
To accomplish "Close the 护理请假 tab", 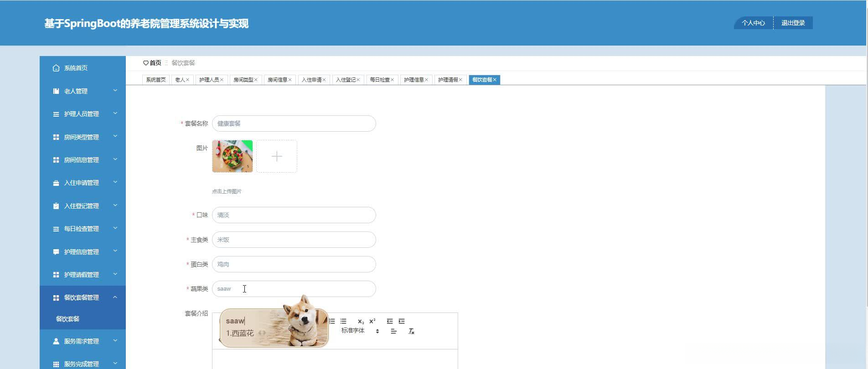I will pyautogui.click(x=460, y=80).
